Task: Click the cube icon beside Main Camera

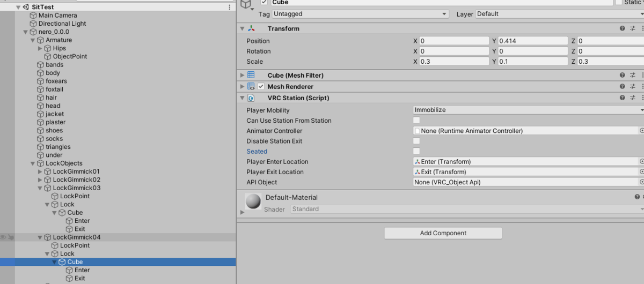Action: pyautogui.click(x=33, y=16)
